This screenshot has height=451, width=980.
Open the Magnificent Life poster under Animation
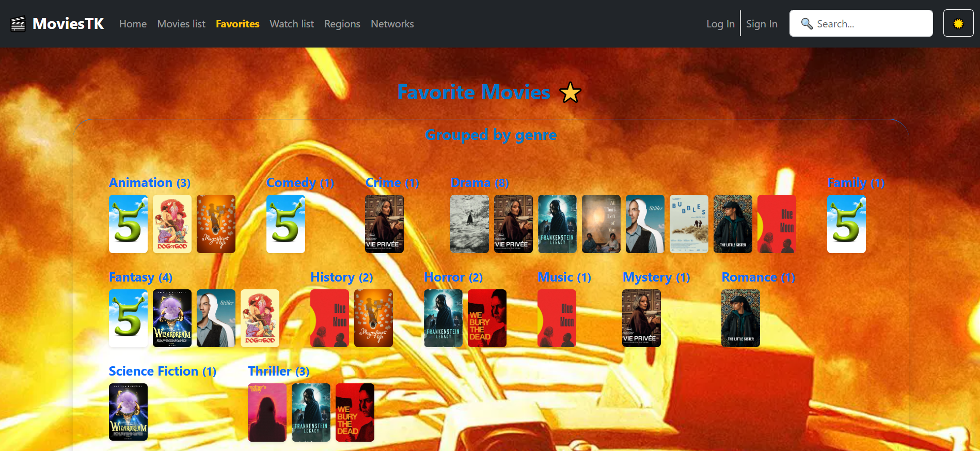coord(216,224)
